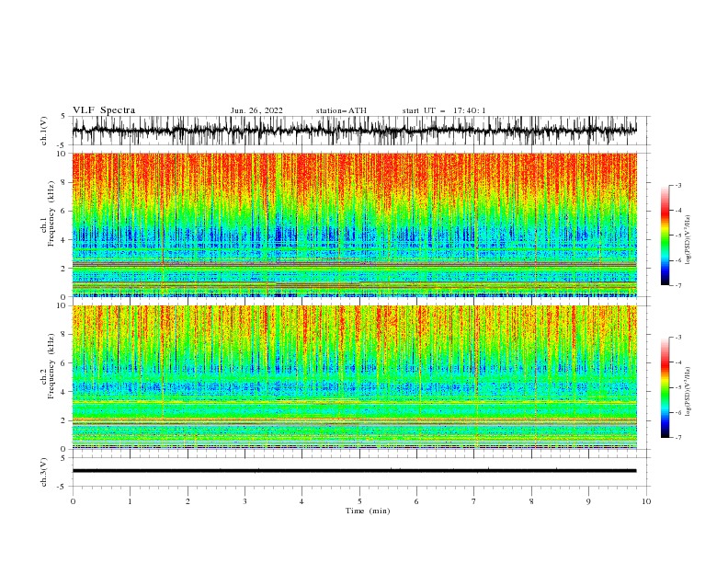The image size is (728, 563).
Task: Click the ch.2 PSD color bar
Action: coord(665,387)
